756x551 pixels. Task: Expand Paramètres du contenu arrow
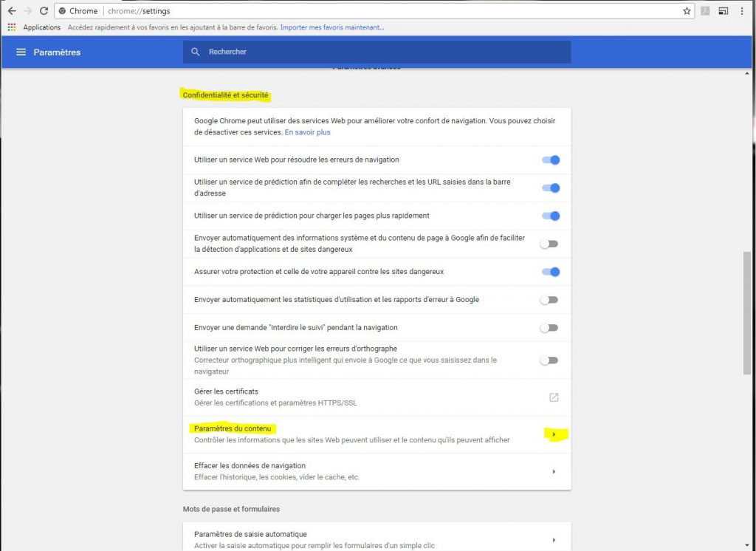pyautogui.click(x=554, y=434)
